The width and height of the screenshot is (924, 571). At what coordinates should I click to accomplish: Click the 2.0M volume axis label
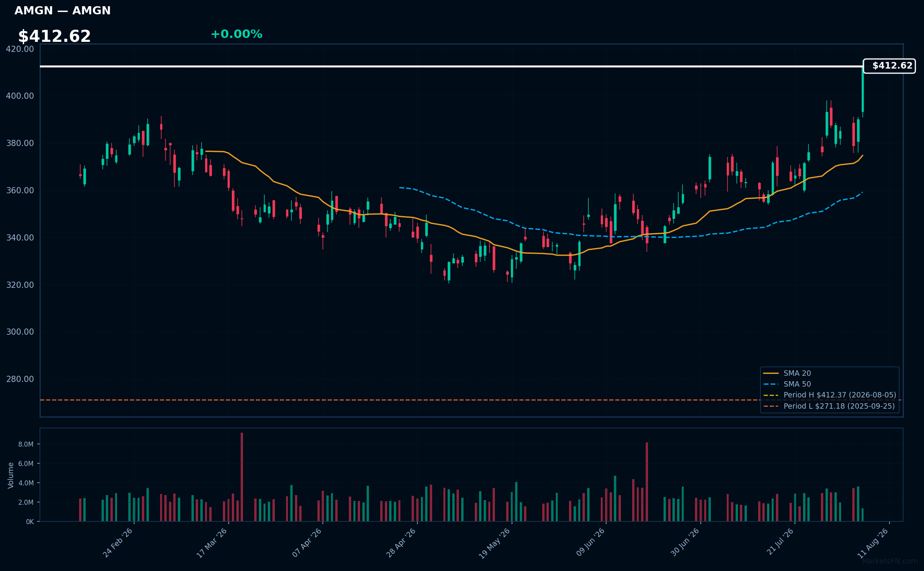click(x=26, y=502)
